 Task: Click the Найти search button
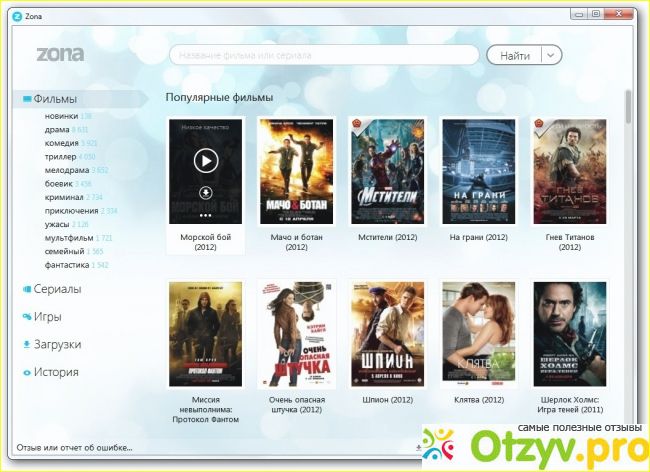(x=514, y=56)
